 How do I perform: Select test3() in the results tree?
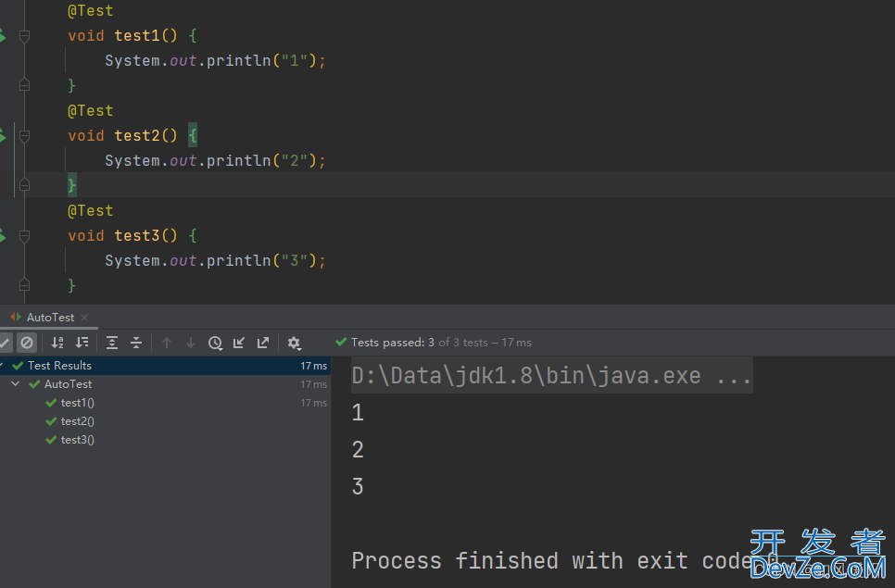pos(78,440)
